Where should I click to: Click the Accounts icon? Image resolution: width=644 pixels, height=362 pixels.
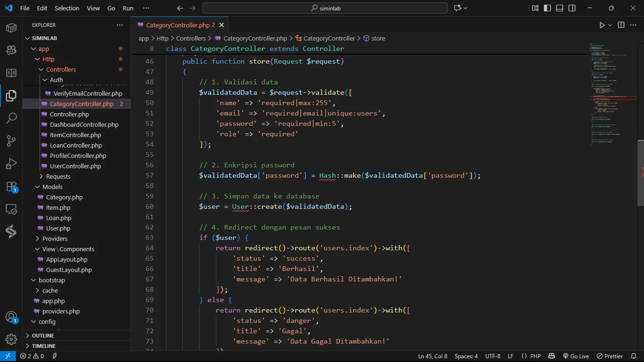pos(11,317)
